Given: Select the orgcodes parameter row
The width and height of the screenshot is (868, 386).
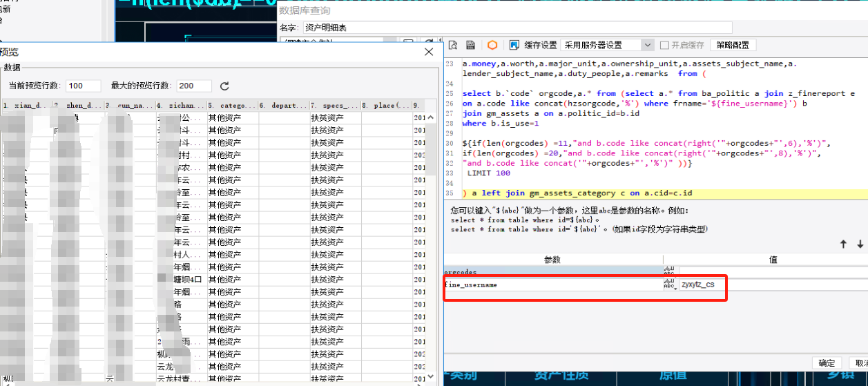Looking at the screenshot, I should click(x=553, y=271).
